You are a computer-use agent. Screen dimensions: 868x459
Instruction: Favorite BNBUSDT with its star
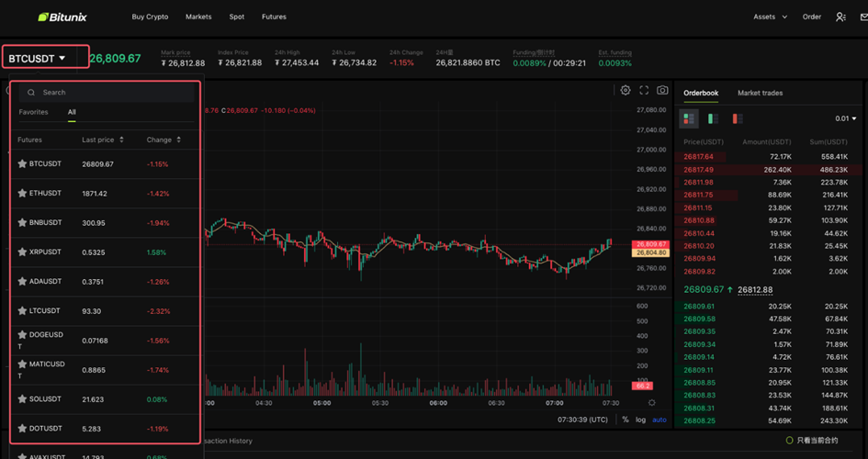pyautogui.click(x=22, y=222)
